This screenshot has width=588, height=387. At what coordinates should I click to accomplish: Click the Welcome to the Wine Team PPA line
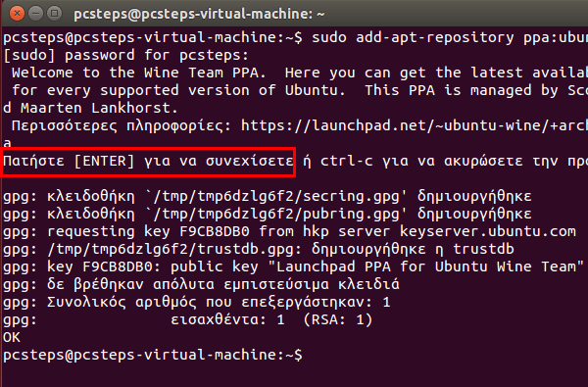[x=139, y=73]
